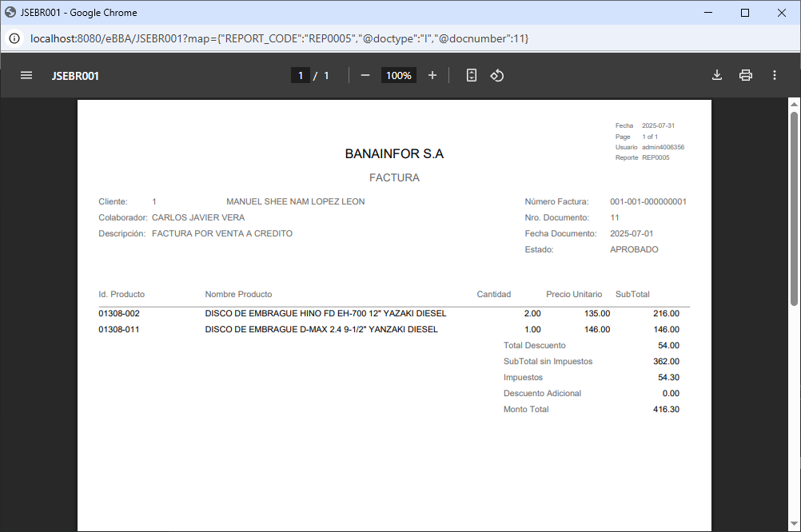This screenshot has width=801, height=532.
Task: Click the DISCO DE EMBRAGUE D-MAX product row
Action: click(x=321, y=329)
